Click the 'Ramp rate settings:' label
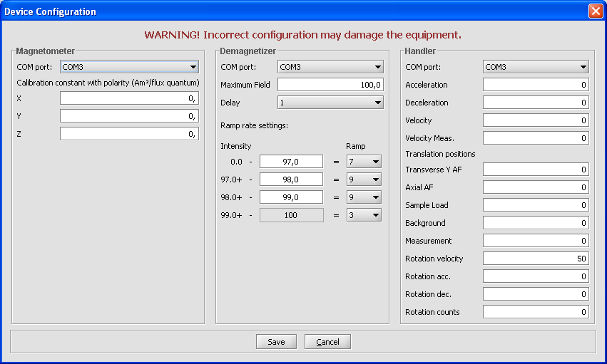607x364 pixels. [x=255, y=125]
